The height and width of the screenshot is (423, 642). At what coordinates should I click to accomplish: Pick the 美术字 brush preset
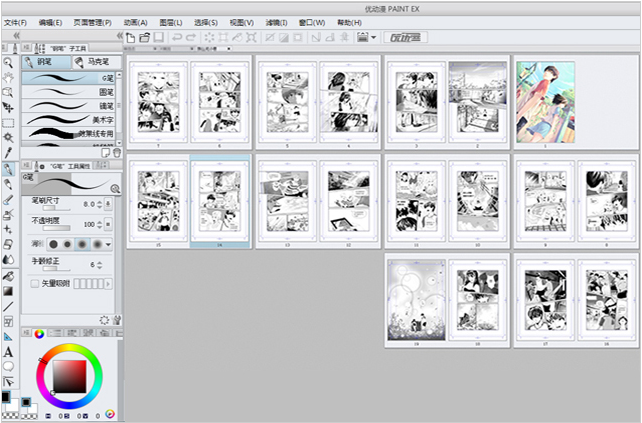point(68,120)
